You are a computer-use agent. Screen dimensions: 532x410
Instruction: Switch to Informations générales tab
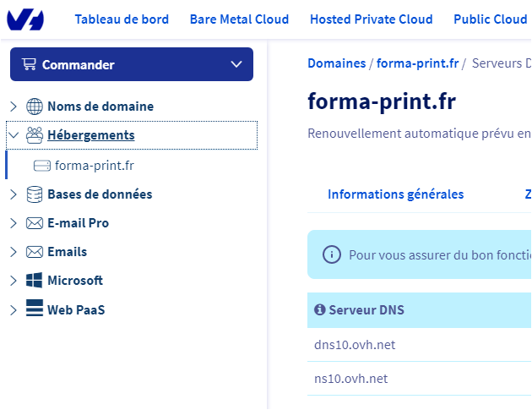(395, 194)
